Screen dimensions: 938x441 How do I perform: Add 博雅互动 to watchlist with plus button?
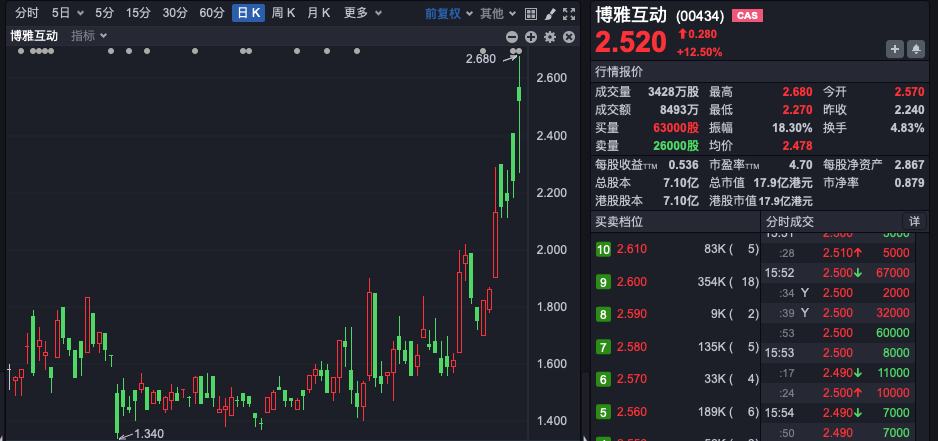(x=895, y=50)
